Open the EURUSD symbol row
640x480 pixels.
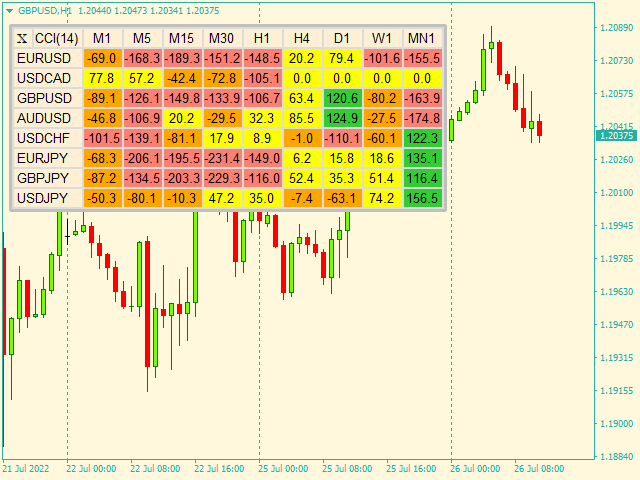48,58
